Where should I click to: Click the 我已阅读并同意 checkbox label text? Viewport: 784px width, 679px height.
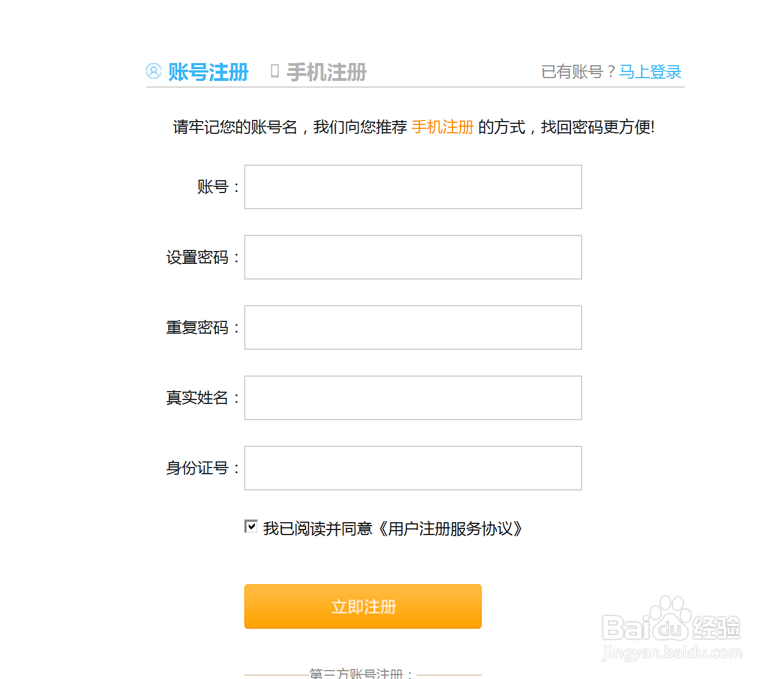tap(318, 528)
